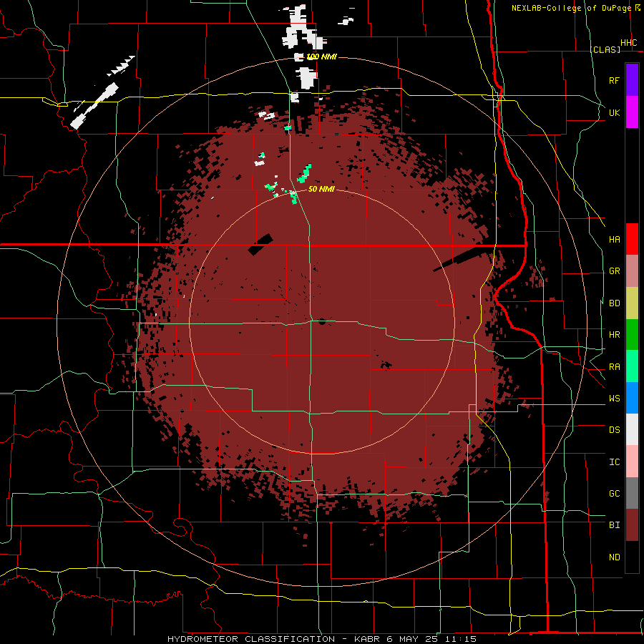
Task: Select the GR pink-brown legend swatch
Action: (632, 271)
